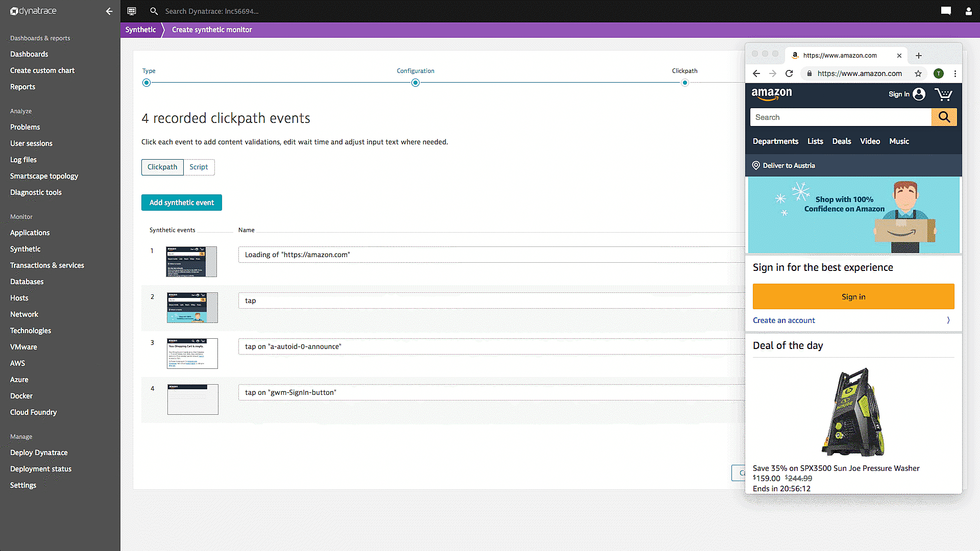Screen dimensions: 980x551
Task: Click the Add synthetic event button
Action: click(x=182, y=203)
